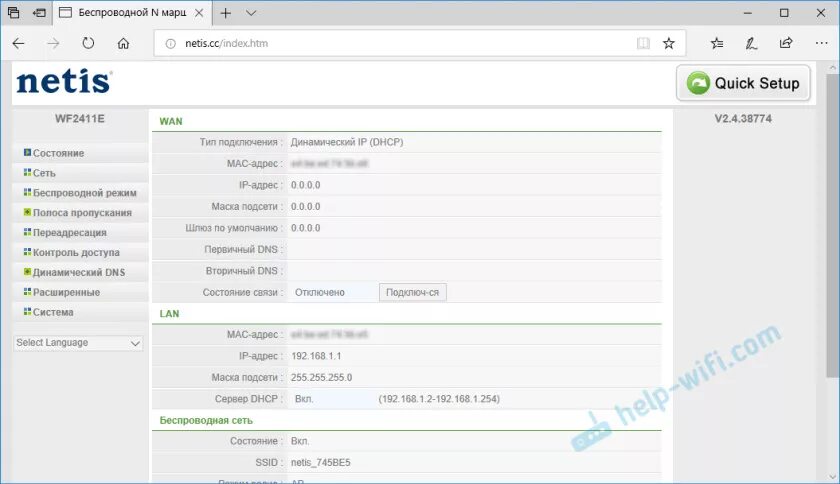Show tab previews chevron
Screen dimensions: 840x484
tap(251, 13)
